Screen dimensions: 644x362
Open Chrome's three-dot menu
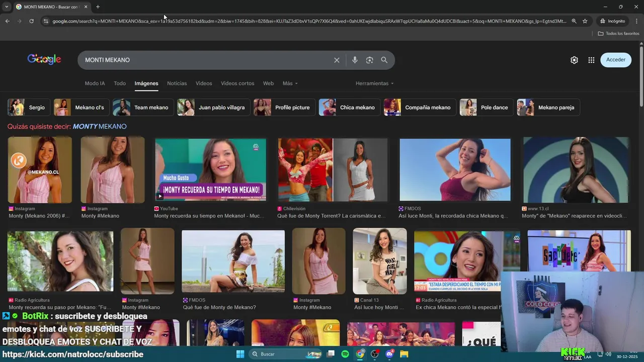tap(636, 21)
